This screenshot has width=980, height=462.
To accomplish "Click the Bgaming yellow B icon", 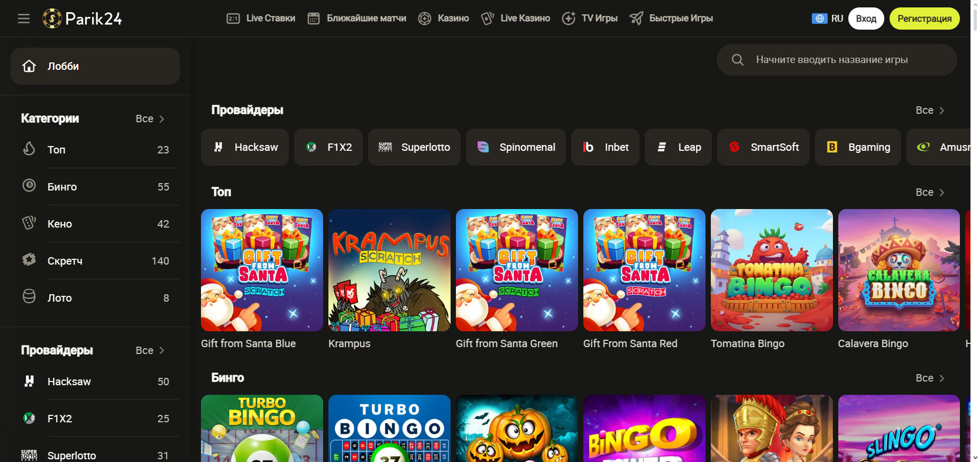I will [832, 147].
